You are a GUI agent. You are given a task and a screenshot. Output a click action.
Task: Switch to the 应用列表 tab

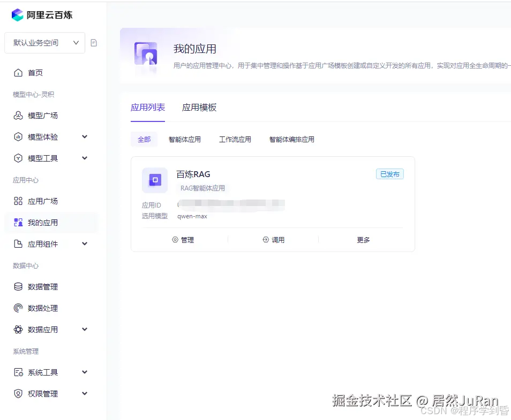148,108
